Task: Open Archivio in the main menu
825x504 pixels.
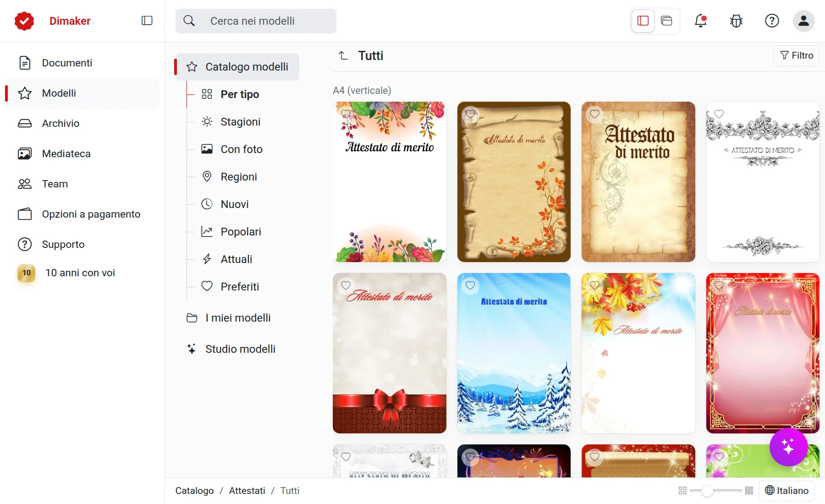Action: tap(82, 123)
